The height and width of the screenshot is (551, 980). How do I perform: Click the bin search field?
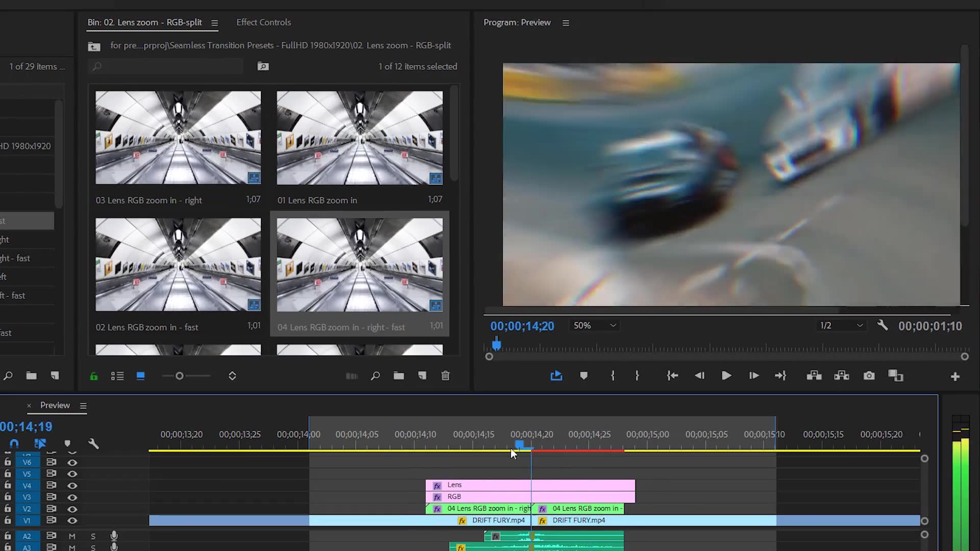166,66
